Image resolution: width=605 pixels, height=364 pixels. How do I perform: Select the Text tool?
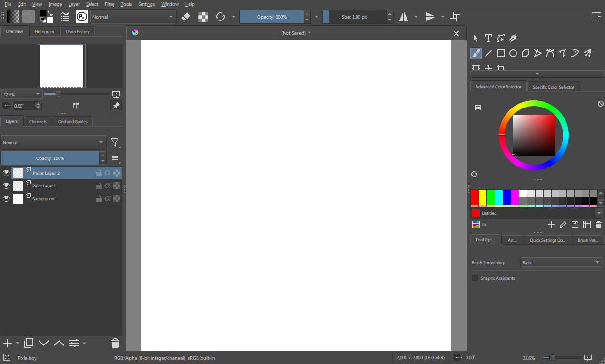[x=488, y=38]
